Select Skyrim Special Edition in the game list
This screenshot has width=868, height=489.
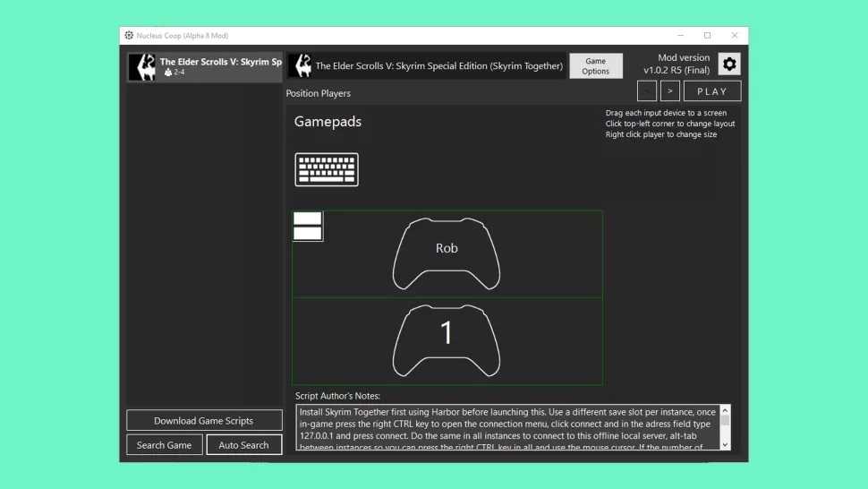pyautogui.click(x=205, y=67)
